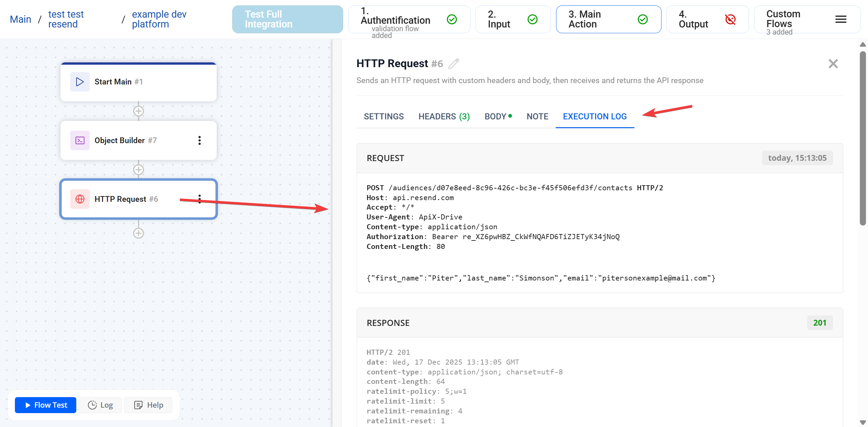The image size is (868, 427).
Task: Click the Object Builder node icon
Action: tap(80, 140)
